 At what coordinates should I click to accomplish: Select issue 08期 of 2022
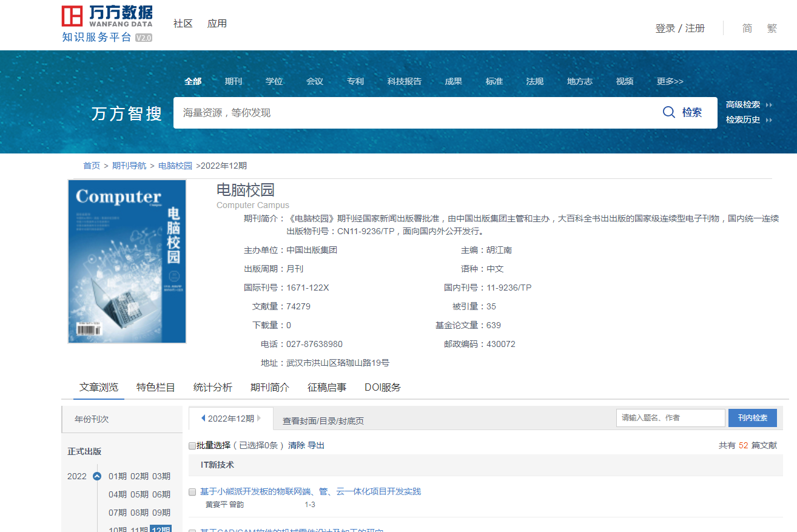point(140,513)
